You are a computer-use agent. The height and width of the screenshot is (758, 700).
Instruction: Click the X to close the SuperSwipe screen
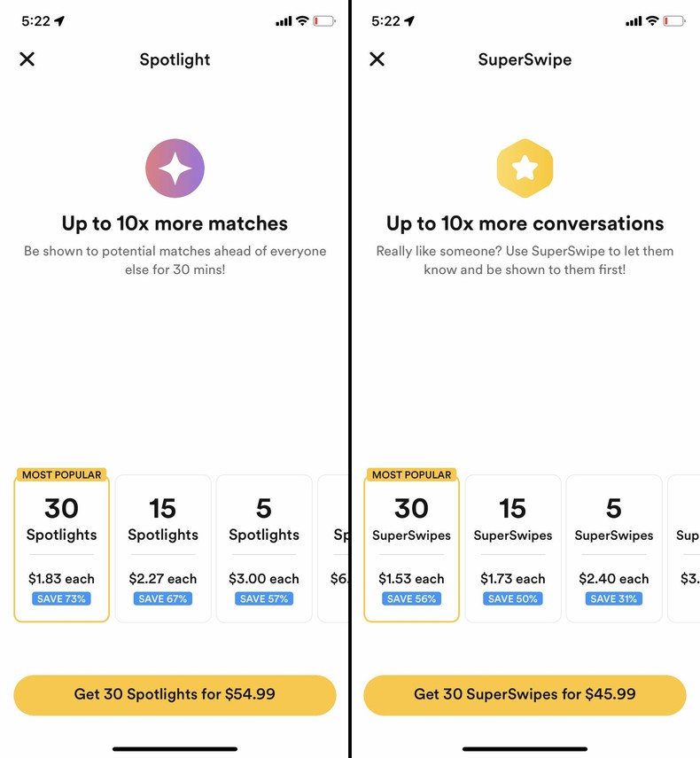[x=377, y=59]
